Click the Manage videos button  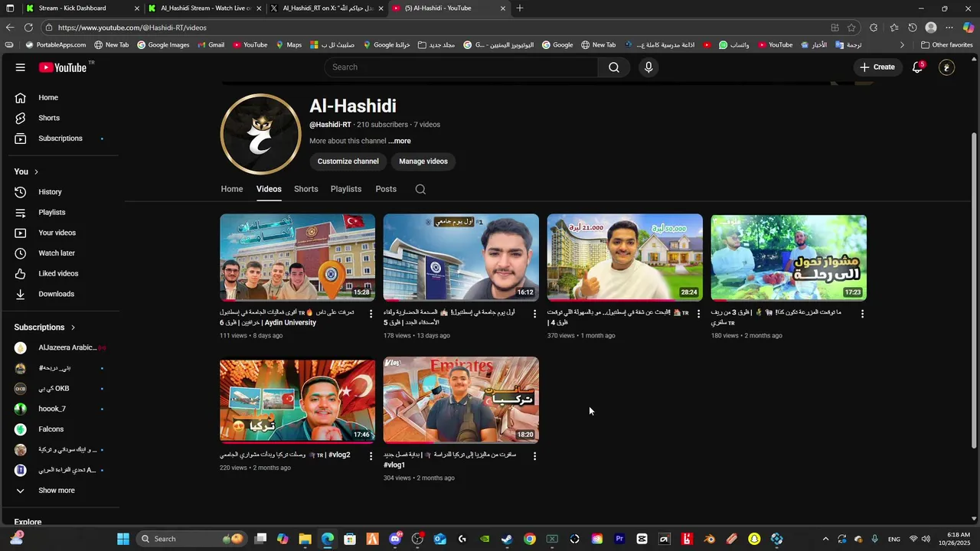pyautogui.click(x=423, y=161)
